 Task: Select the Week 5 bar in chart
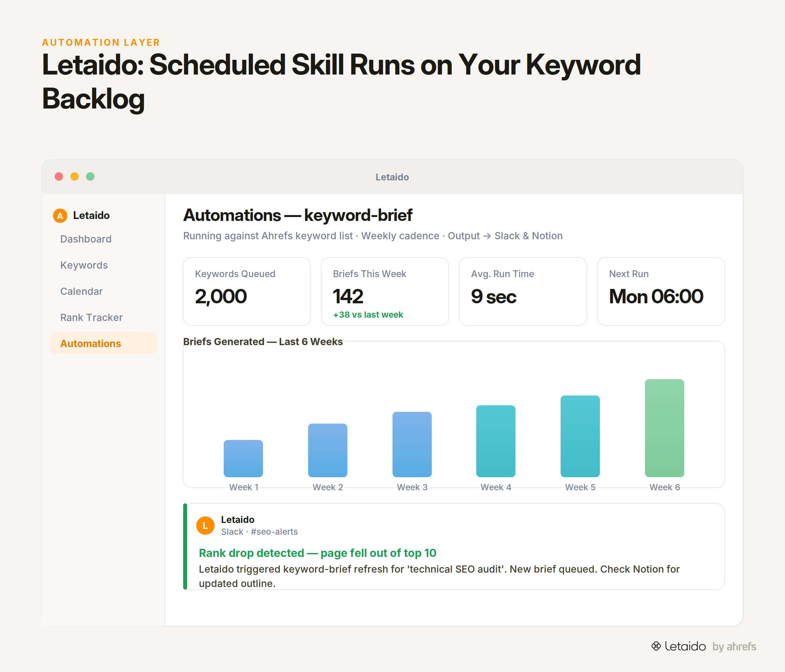pos(581,436)
